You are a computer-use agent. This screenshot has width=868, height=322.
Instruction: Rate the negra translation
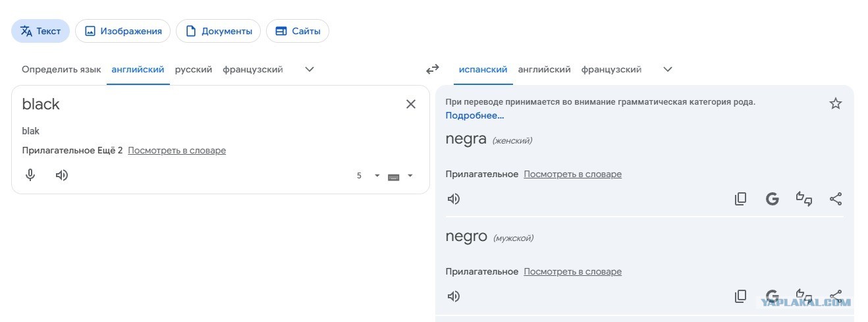[x=804, y=199]
